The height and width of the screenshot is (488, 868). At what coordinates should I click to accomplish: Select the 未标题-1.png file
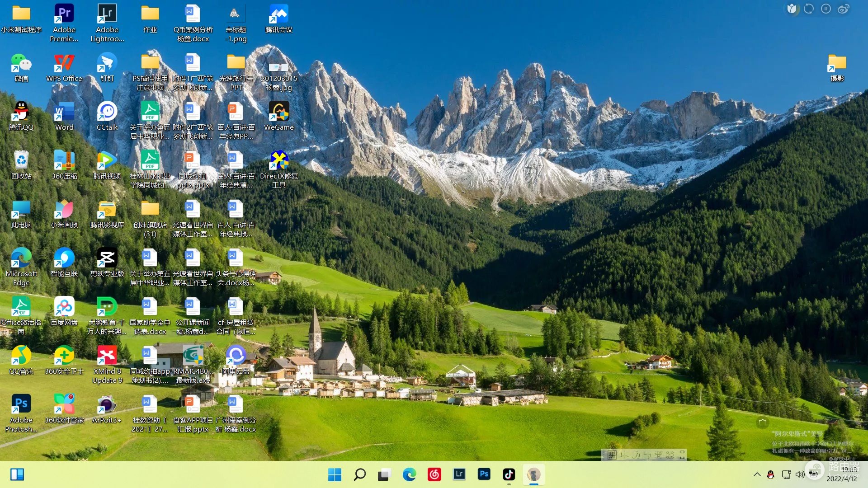point(236,23)
